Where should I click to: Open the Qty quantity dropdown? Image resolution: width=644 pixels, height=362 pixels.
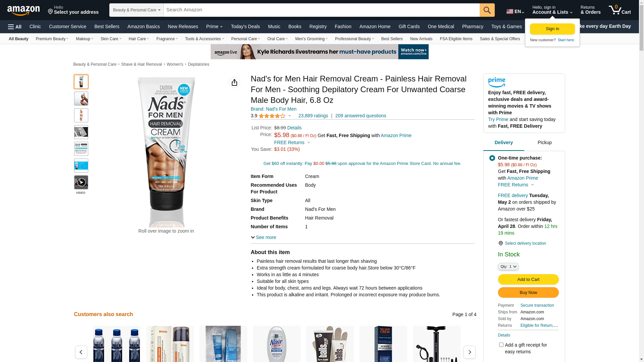tap(508, 266)
